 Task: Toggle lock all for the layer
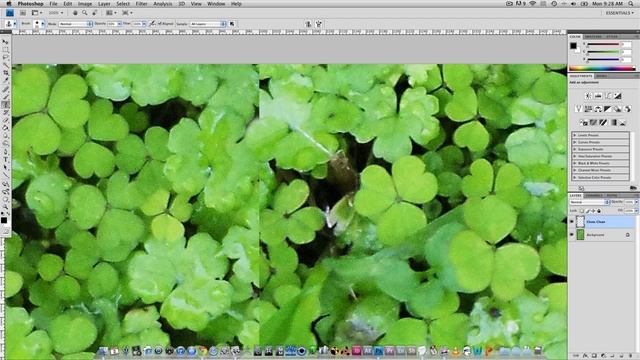(x=599, y=211)
